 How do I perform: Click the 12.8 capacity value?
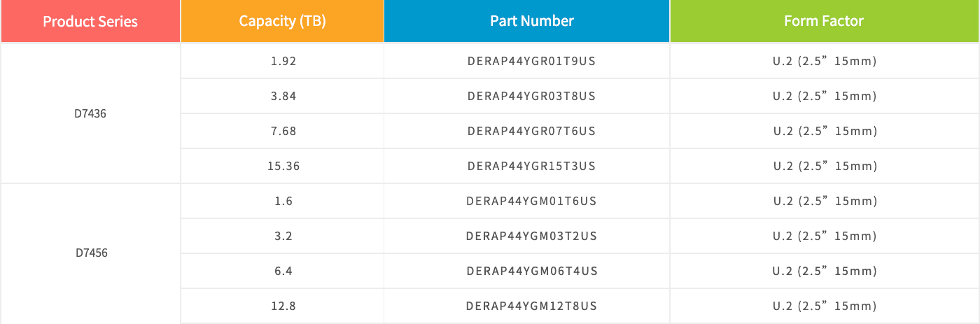[x=283, y=306]
